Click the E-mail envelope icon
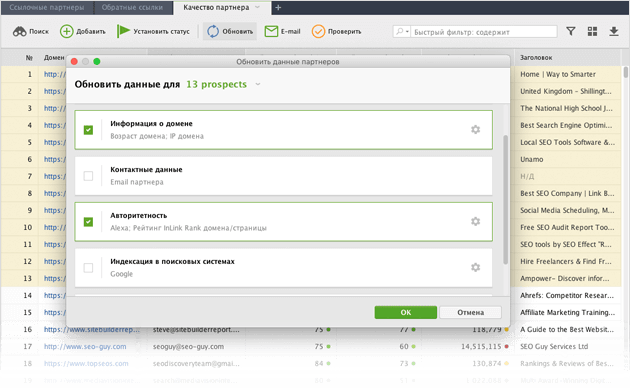The height and width of the screenshot is (388, 630). (x=271, y=31)
